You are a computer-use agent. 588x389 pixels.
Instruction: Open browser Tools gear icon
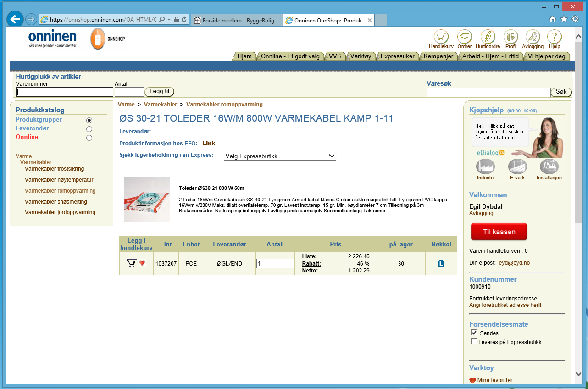pos(575,19)
